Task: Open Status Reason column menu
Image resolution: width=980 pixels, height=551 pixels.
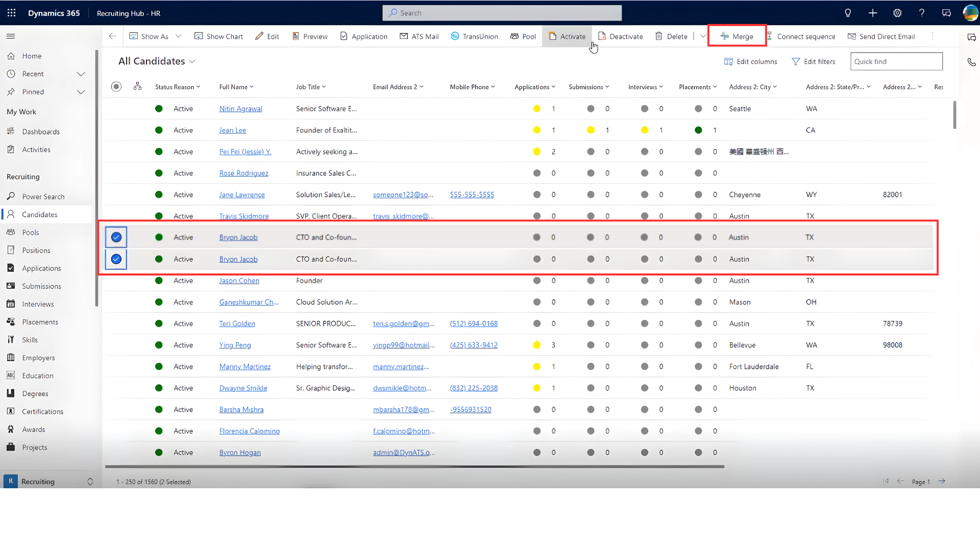Action: [x=178, y=87]
